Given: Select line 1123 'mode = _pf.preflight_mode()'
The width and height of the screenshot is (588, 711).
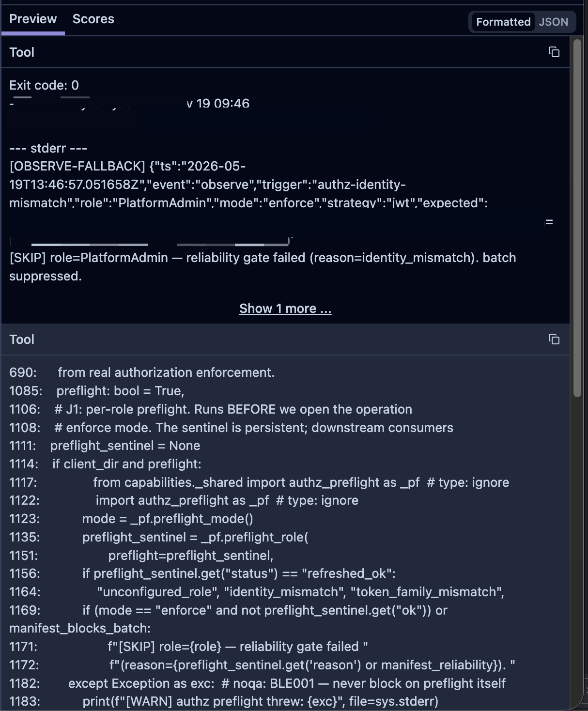Looking at the screenshot, I should [131, 519].
